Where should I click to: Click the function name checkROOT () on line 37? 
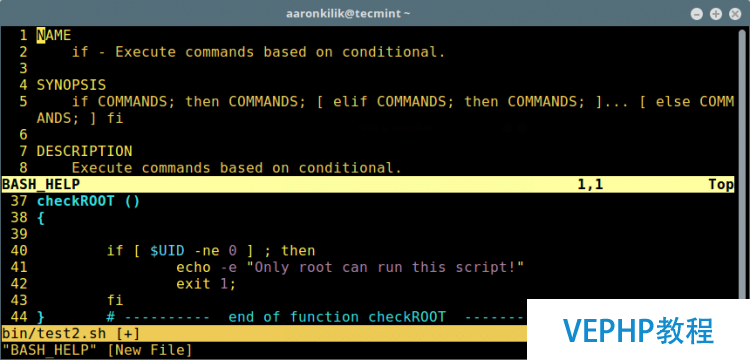[88, 201]
